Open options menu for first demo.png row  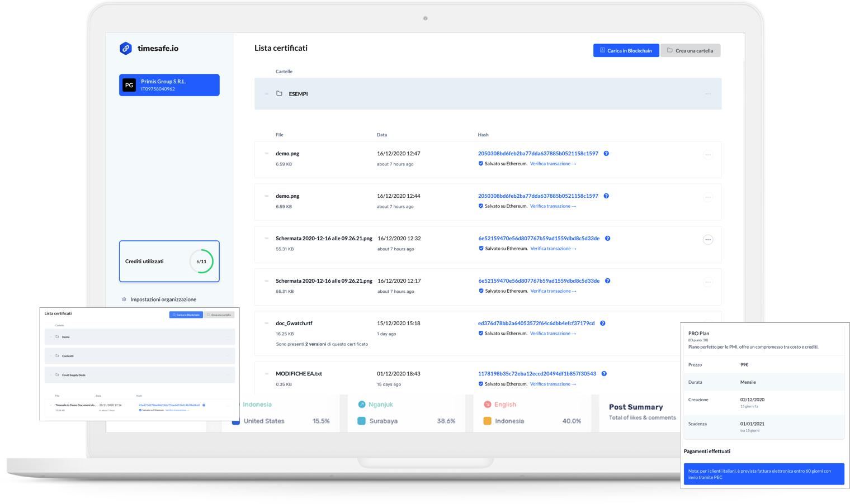click(x=707, y=155)
